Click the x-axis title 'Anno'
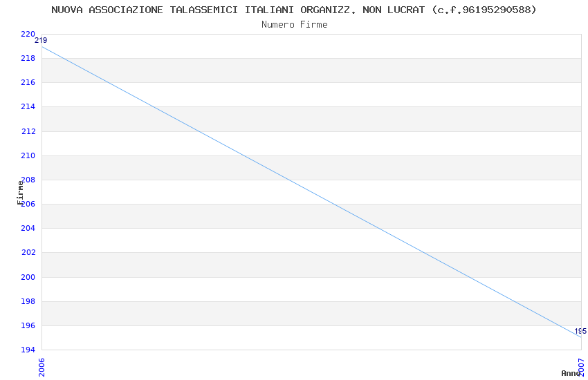Screen dimensions: 588x380 point(571,373)
